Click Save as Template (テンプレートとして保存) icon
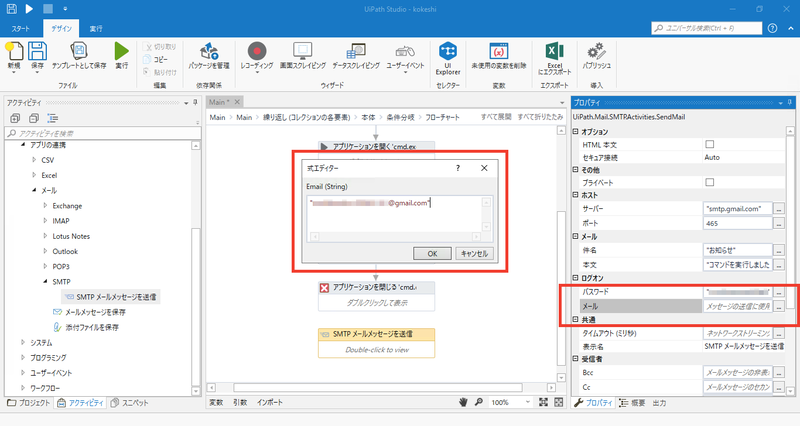This screenshot has height=426, width=800. point(79,51)
